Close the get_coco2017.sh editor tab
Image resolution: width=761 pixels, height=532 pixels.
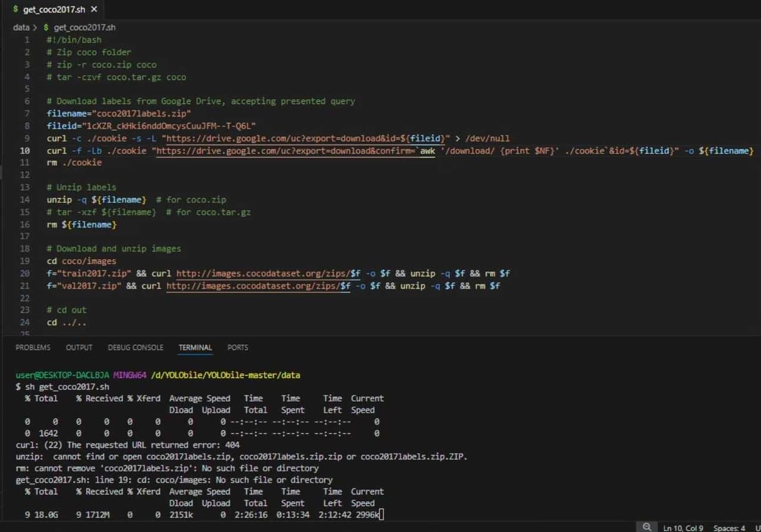click(x=94, y=10)
